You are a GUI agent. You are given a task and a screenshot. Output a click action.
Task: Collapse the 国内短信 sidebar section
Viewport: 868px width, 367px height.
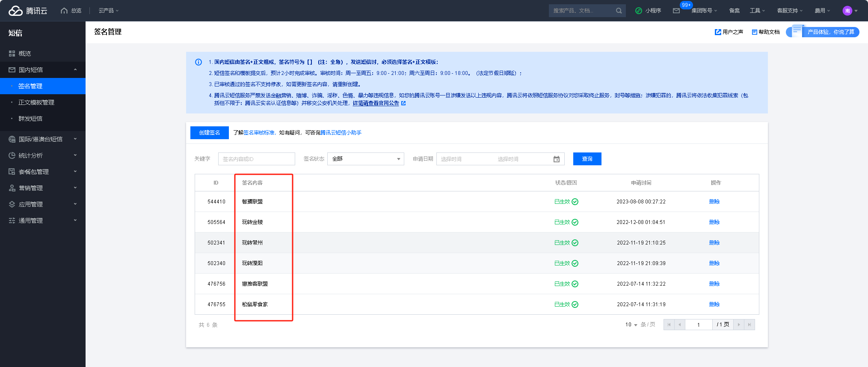(43, 70)
